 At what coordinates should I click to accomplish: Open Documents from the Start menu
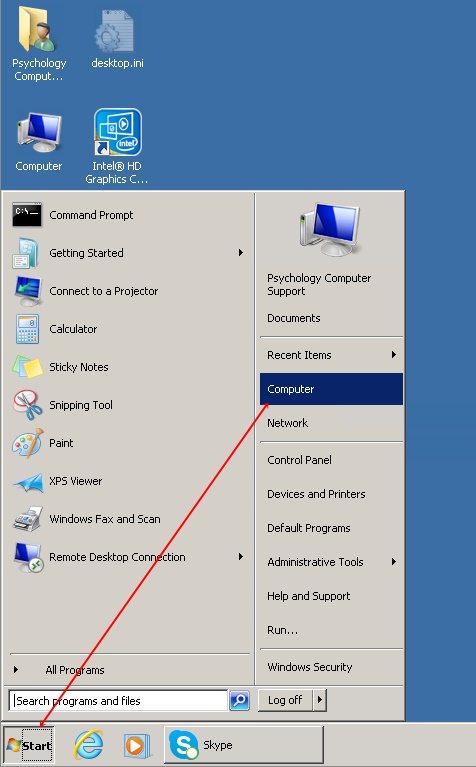click(294, 318)
